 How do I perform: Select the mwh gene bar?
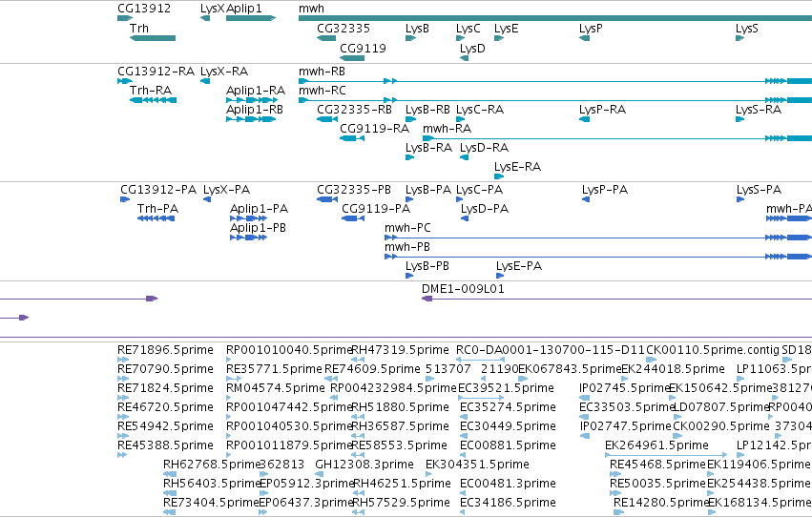pos(555,18)
